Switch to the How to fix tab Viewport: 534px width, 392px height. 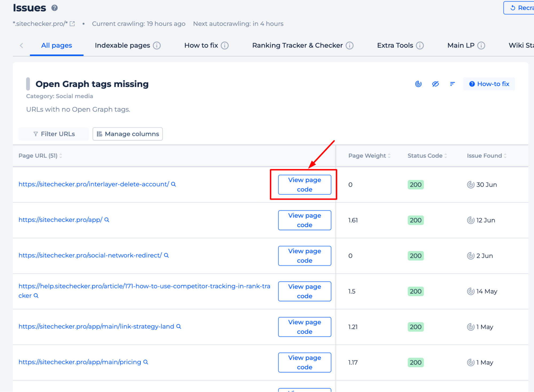coord(201,46)
